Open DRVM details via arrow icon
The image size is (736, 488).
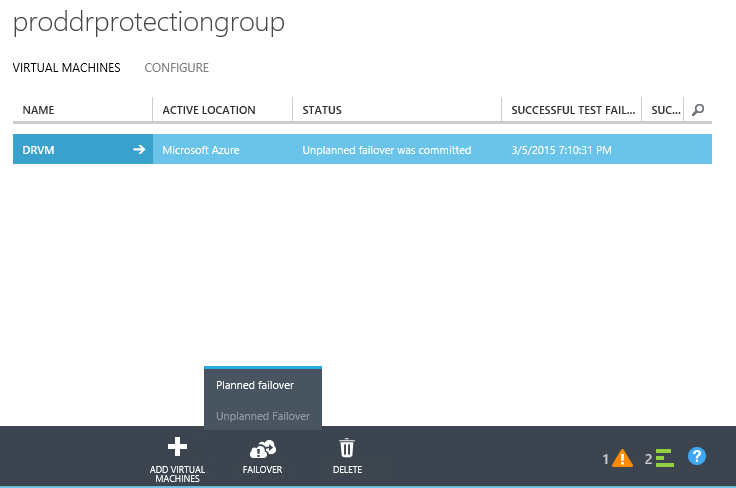pos(139,150)
